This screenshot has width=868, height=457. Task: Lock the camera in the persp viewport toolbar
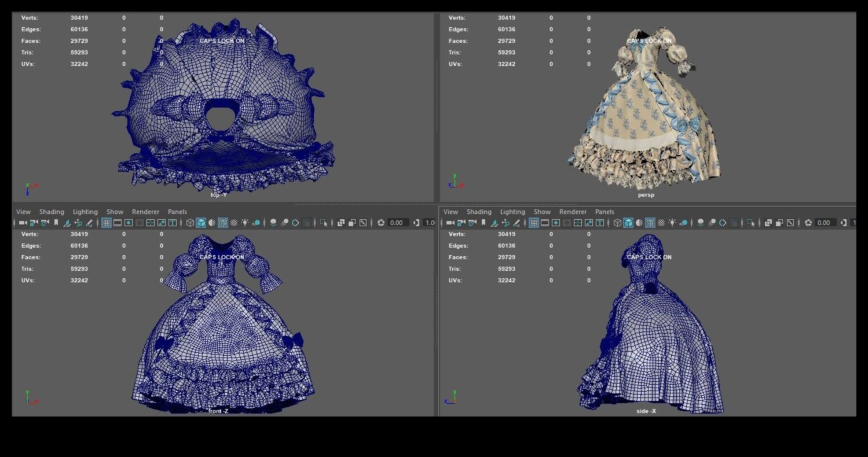tap(459, 222)
